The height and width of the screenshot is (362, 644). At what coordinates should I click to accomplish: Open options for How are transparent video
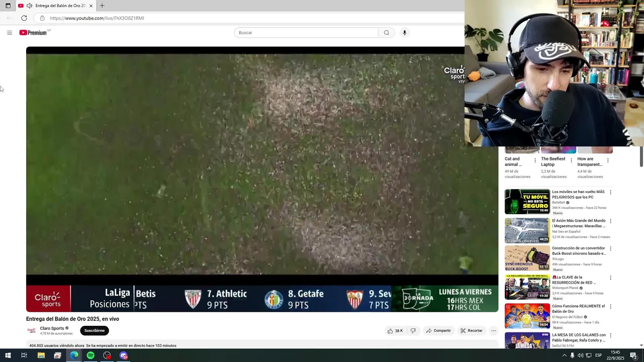pyautogui.click(x=608, y=161)
